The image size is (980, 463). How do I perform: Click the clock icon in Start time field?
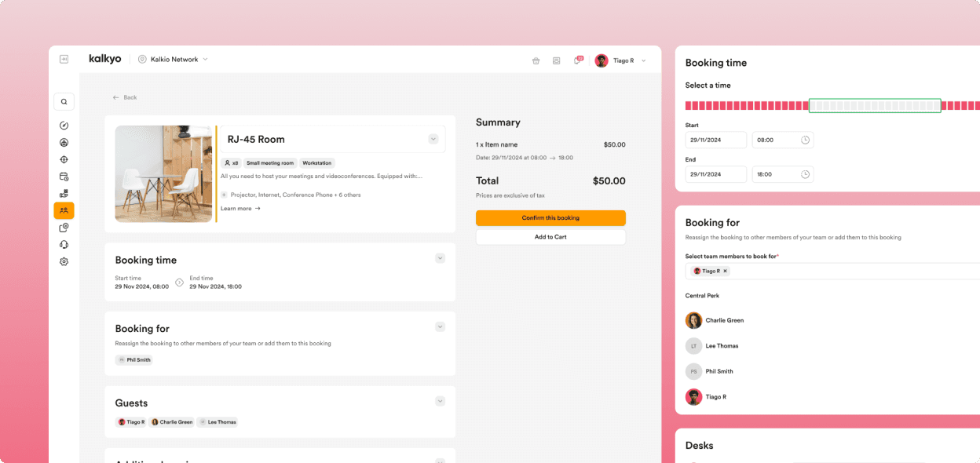pyautogui.click(x=805, y=140)
